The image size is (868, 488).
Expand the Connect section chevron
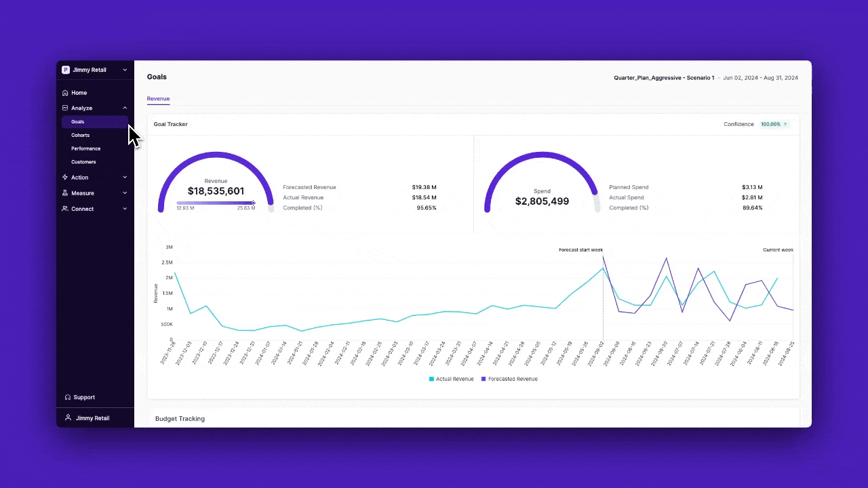coord(125,209)
